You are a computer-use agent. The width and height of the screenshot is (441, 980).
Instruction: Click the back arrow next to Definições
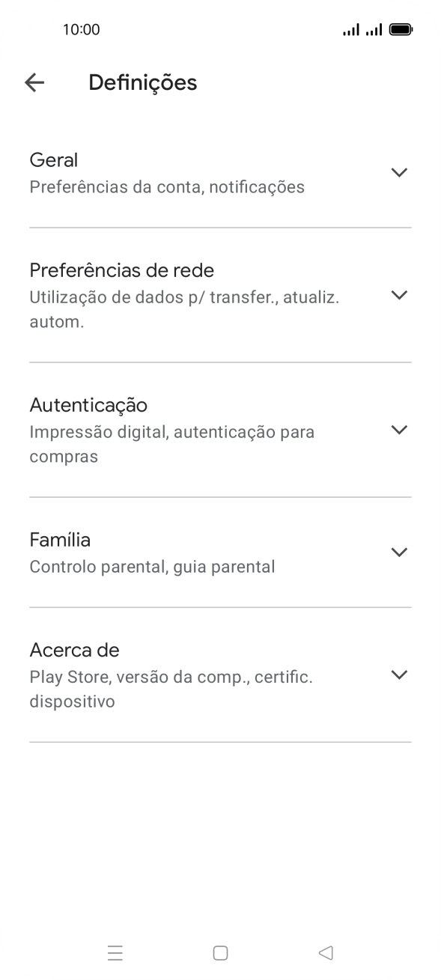pyautogui.click(x=35, y=83)
